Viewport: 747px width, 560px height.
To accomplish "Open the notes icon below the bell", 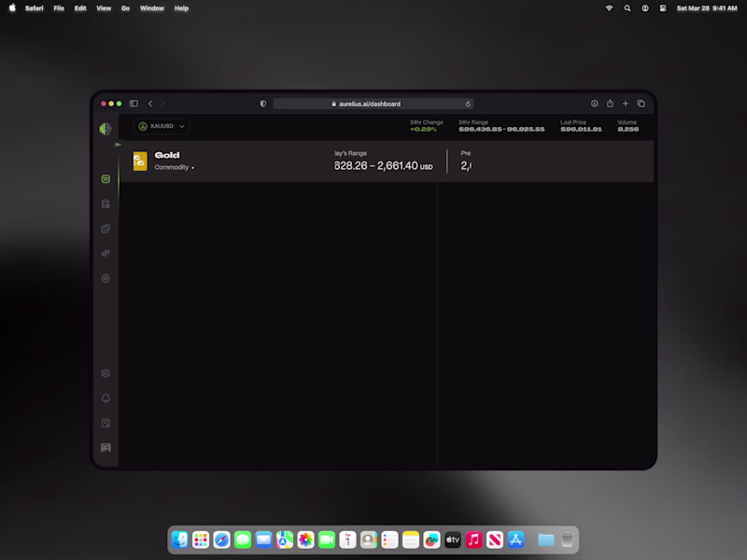I will 106,423.
